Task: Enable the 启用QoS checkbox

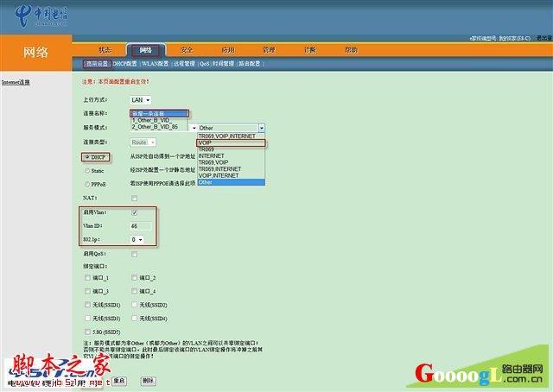Action: tap(134, 254)
